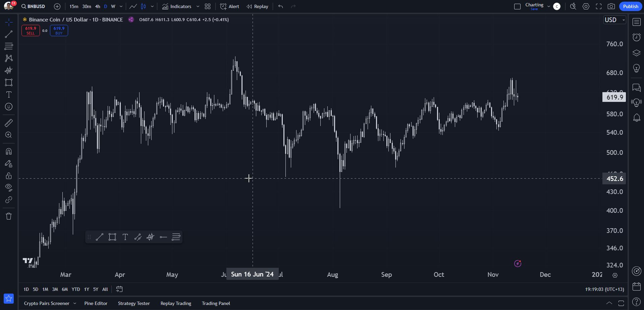Open the ideas lightbulb panel
This screenshot has width=644, height=310.
(637, 69)
